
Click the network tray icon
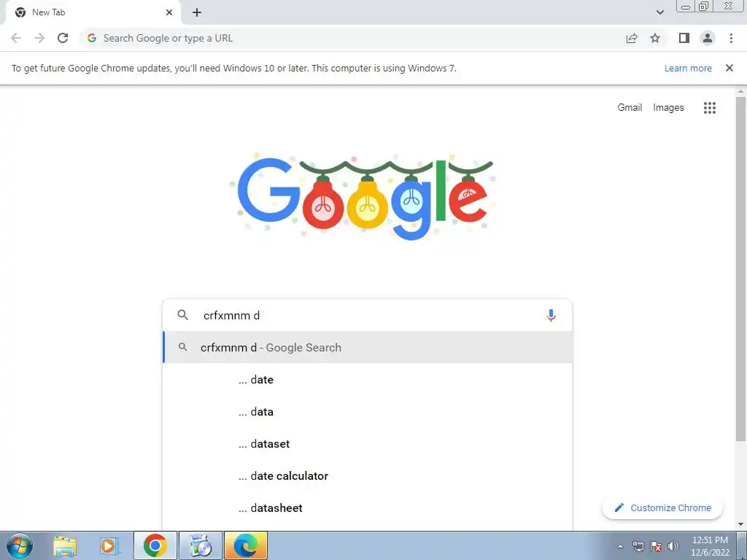point(638,546)
